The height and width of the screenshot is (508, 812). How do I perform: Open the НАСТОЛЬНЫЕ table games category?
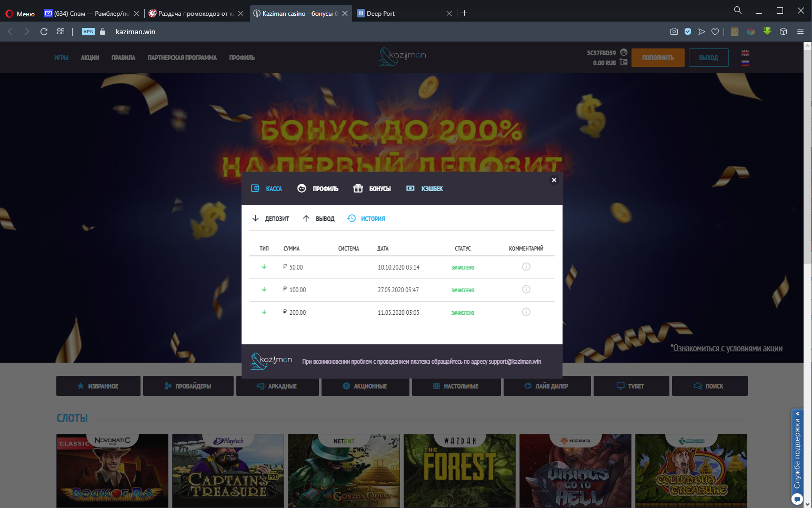pyautogui.click(x=456, y=386)
